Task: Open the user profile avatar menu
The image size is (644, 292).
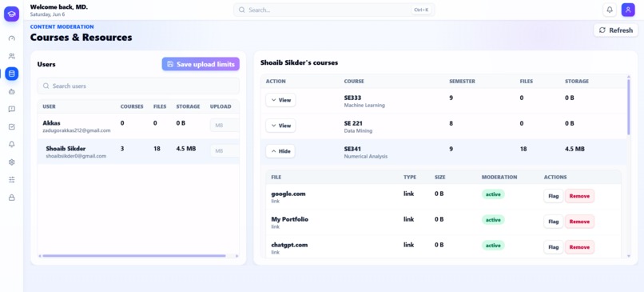Action: (x=628, y=10)
